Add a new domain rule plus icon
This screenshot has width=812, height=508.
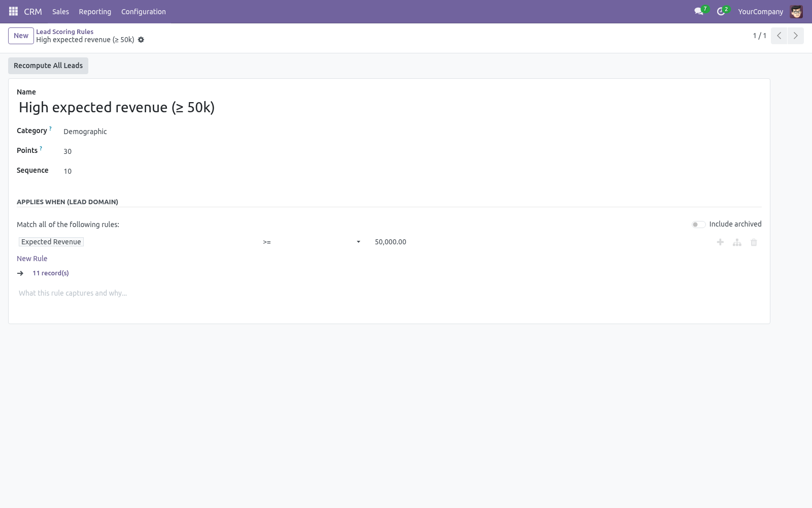pyautogui.click(x=720, y=242)
